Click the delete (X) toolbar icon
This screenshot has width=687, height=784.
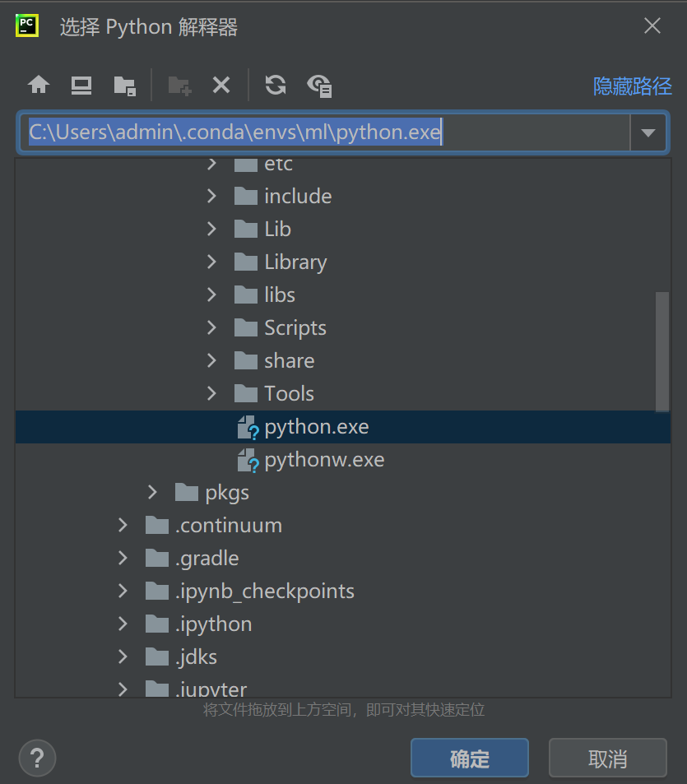coord(221,85)
